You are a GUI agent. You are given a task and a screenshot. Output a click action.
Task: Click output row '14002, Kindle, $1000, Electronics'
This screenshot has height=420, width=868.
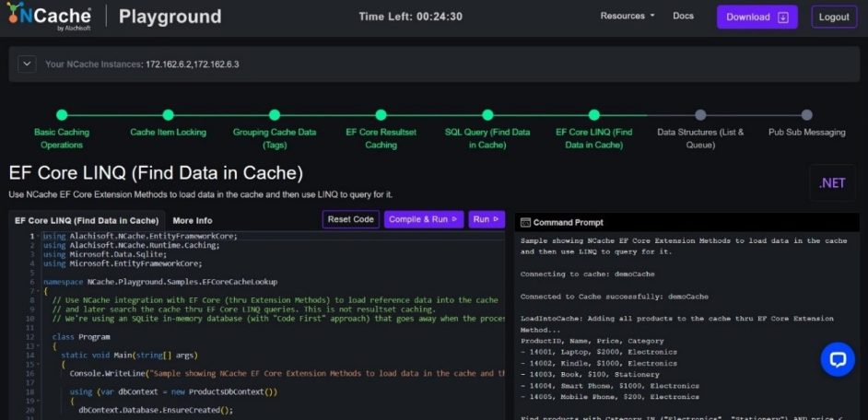(x=598, y=364)
